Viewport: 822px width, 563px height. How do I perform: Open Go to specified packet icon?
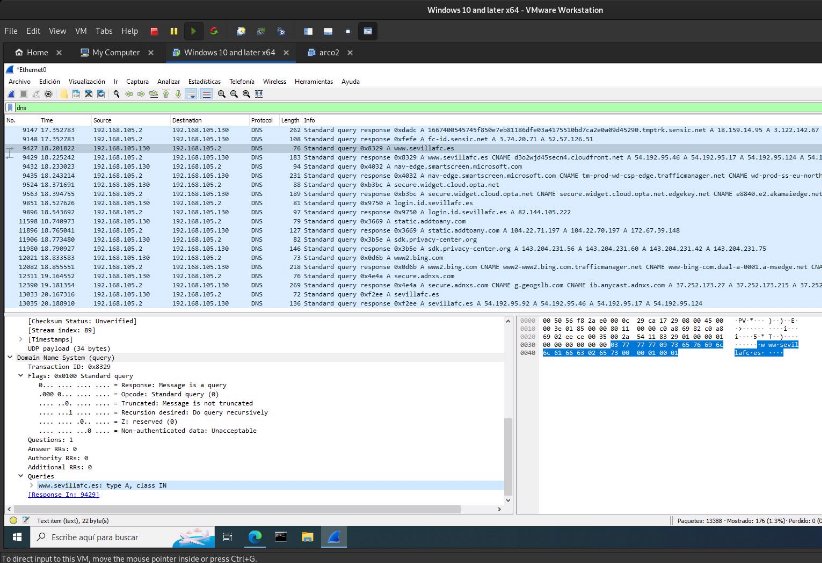click(154, 94)
